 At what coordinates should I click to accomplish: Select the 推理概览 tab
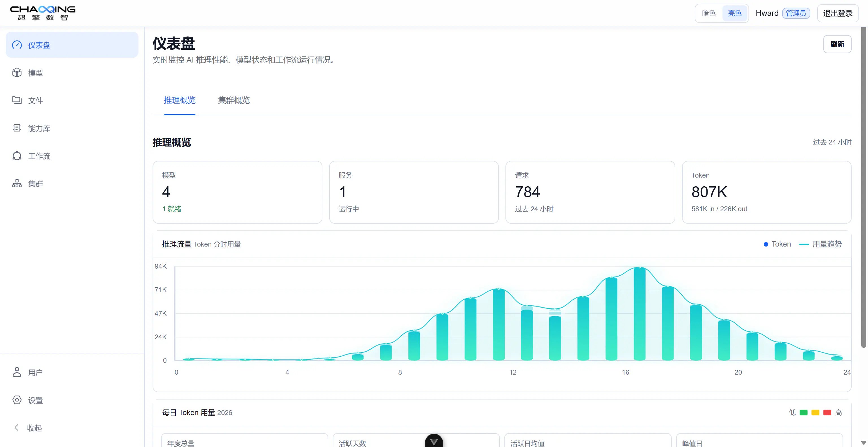180,100
